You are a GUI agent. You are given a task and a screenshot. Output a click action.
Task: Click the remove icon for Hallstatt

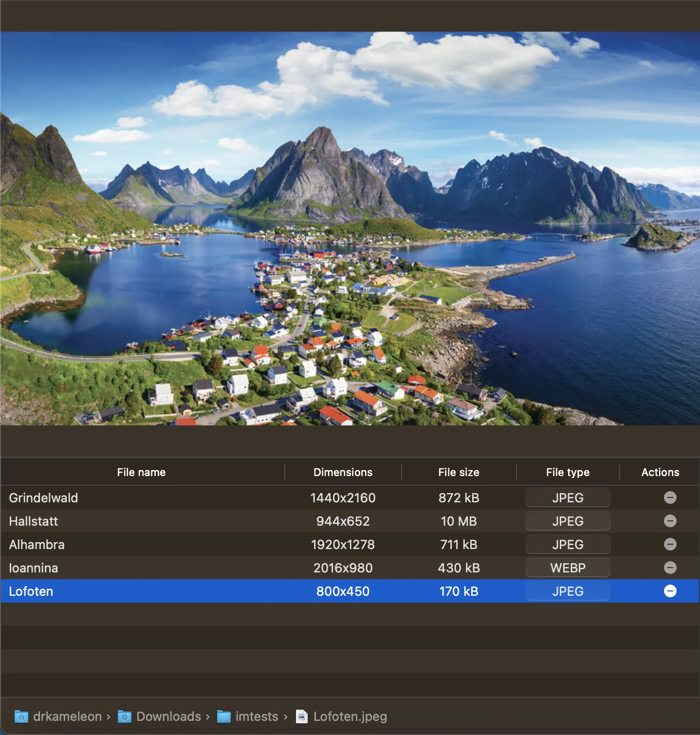670,521
